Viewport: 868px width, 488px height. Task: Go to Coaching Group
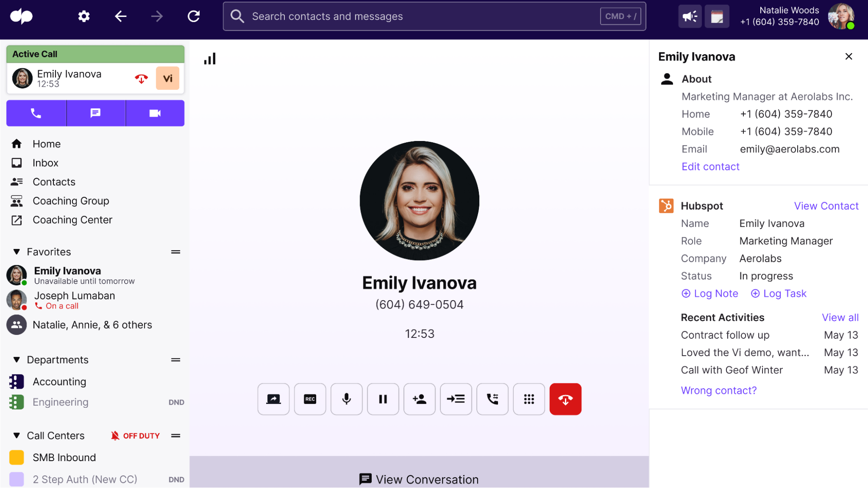coord(70,201)
